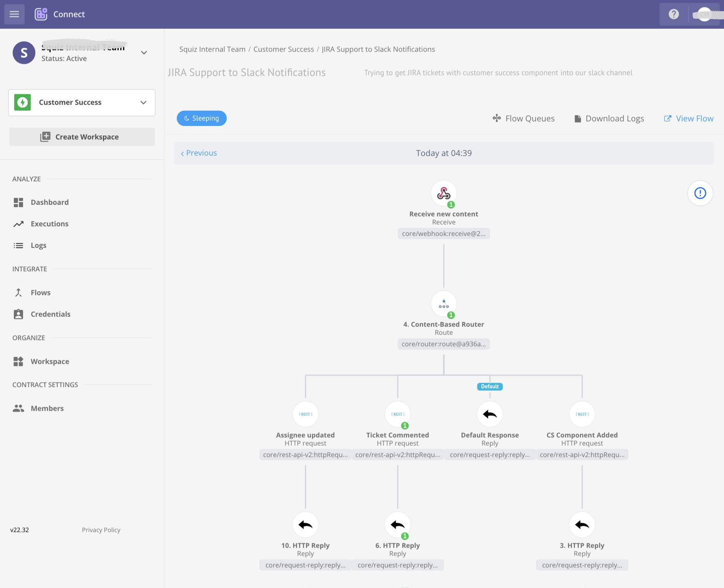Screen dimensions: 724x588
Task: Open Dashboard in the sidebar
Action: [x=50, y=202]
